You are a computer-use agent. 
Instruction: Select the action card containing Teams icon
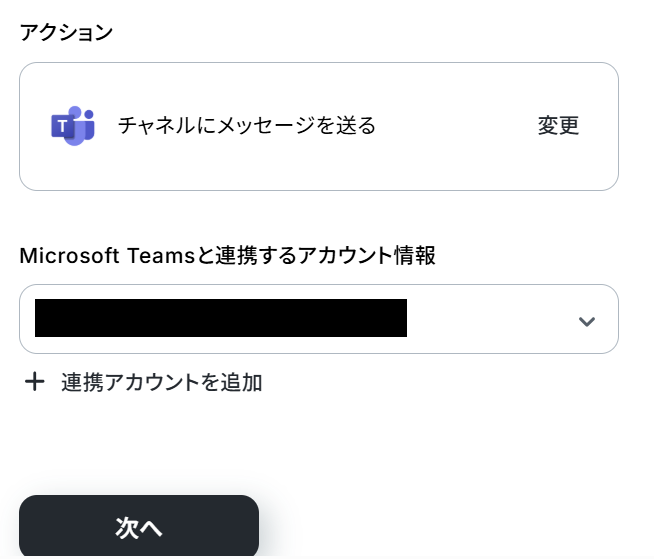coord(319,126)
